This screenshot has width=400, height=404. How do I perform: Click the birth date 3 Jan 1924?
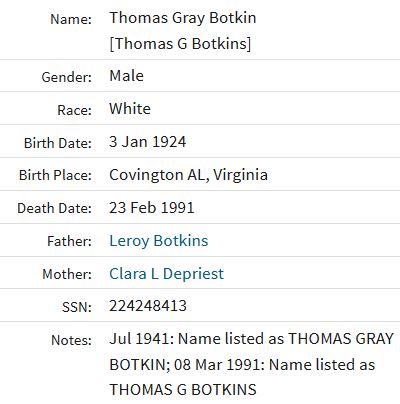pyautogui.click(x=147, y=142)
